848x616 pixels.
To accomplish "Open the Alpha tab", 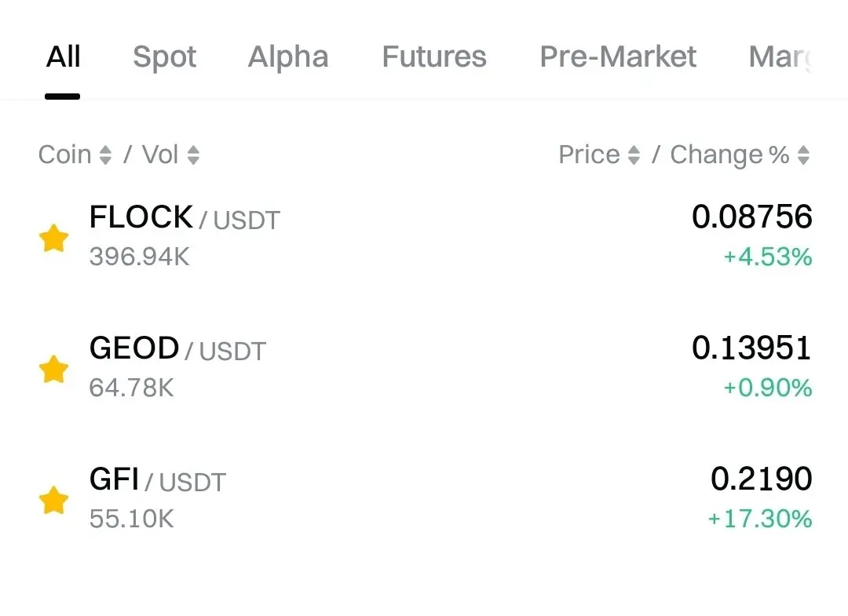I will (288, 57).
